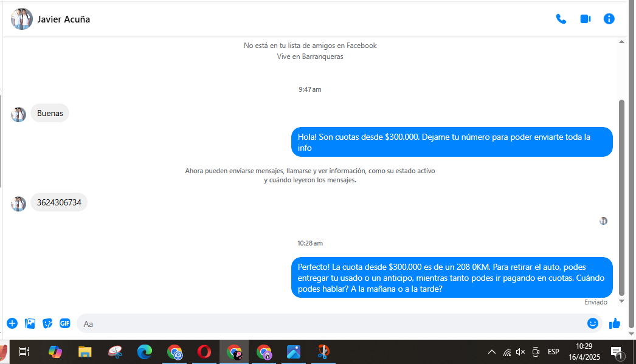Start a voice call with Javier Acuña
Viewport: 636px width, 364px height.
(561, 19)
